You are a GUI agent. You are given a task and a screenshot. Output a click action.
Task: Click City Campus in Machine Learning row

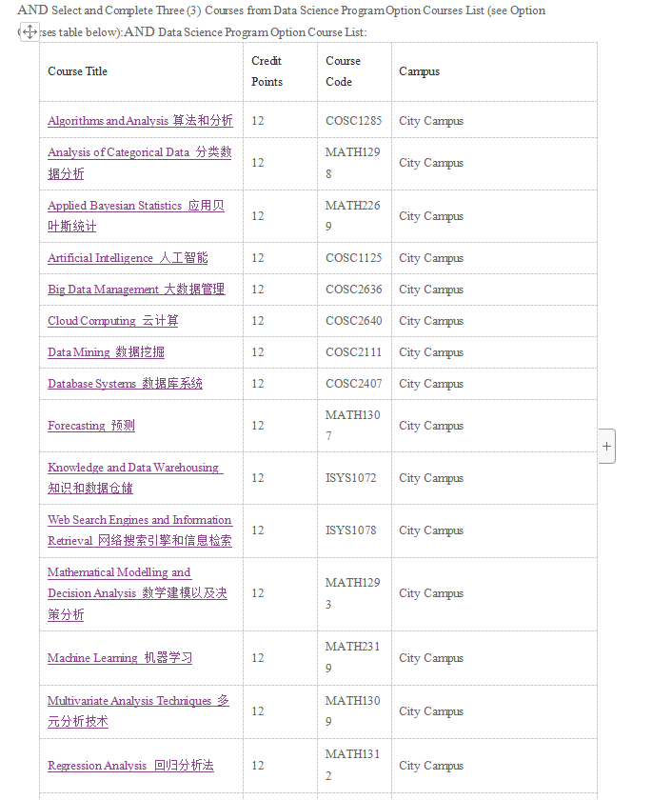tap(431, 658)
